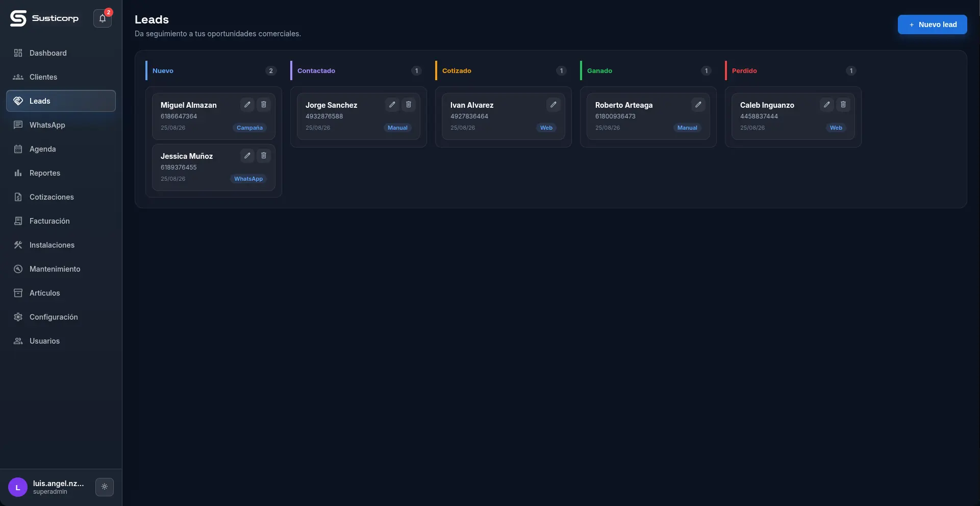Screen dimensions: 980x506
Task: Click the WhatsApp source tag on Jessica Muñoz
Action: pyautogui.click(x=248, y=179)
